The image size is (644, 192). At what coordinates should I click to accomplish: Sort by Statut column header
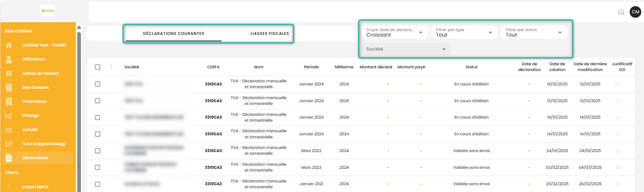coord(472,67)
